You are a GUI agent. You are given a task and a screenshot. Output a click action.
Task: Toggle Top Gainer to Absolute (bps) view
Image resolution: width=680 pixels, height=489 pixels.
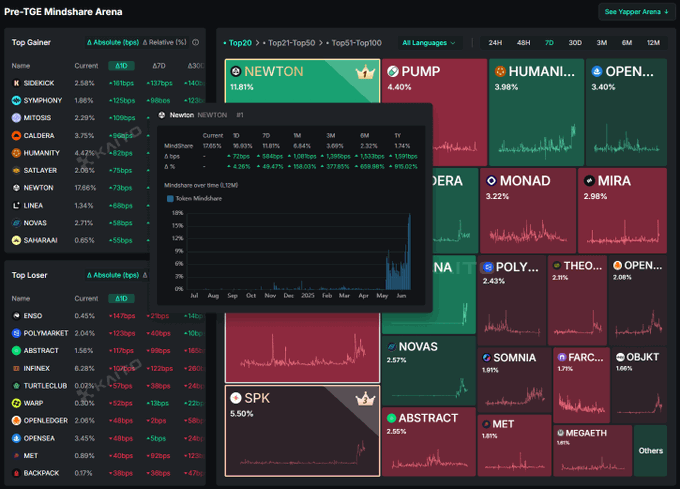[113, 43]
